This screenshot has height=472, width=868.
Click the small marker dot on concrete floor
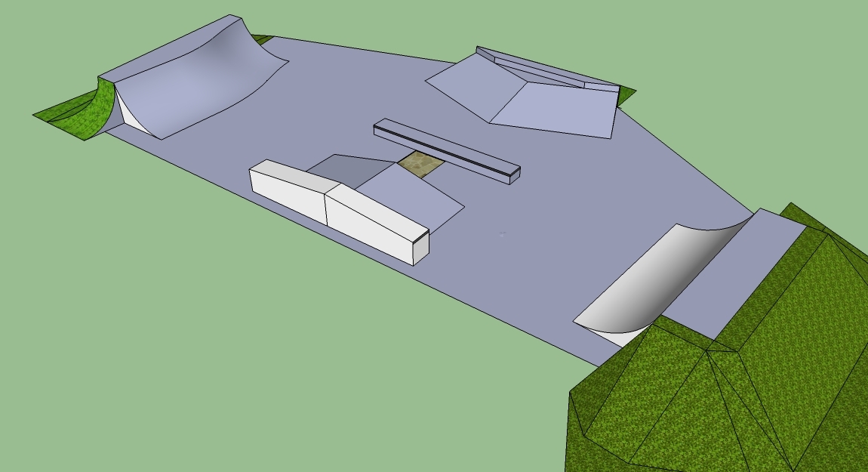point(503,234)
